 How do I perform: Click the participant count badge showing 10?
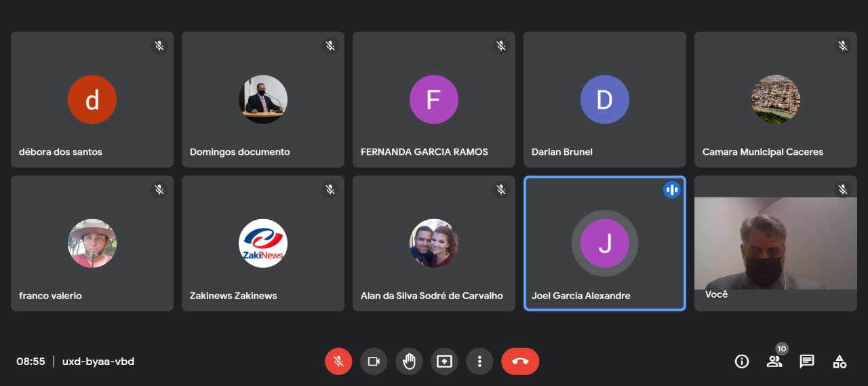tap(782, 349)
